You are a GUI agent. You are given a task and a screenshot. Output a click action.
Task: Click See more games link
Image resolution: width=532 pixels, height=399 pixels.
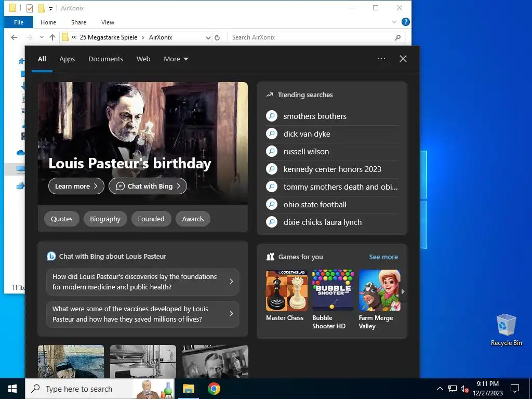[x=383, y=257]
